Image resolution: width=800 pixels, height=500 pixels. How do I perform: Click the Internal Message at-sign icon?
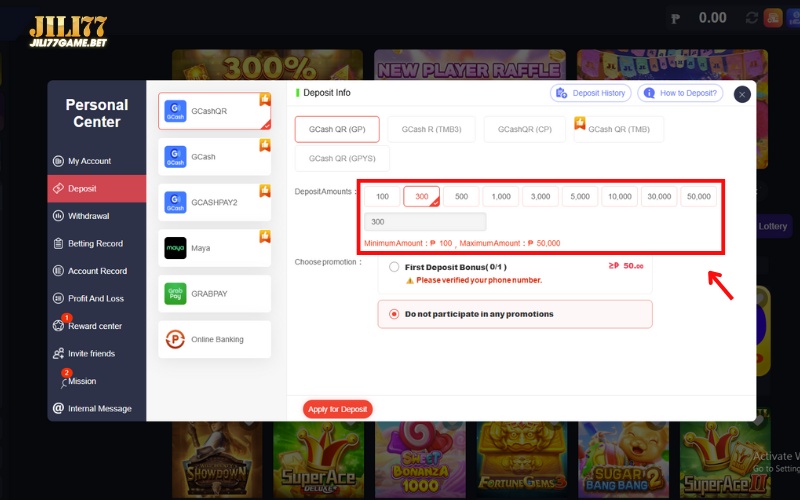(58, 408)
